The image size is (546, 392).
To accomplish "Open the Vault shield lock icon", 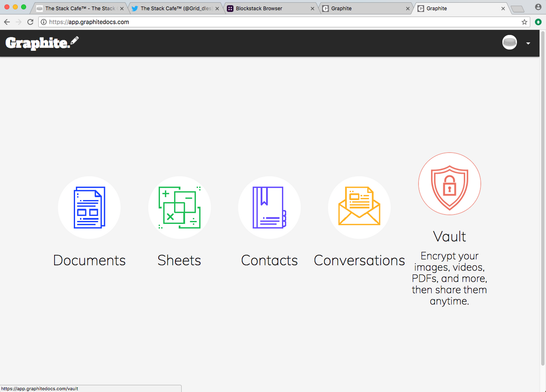I will [x=449, y=183].
